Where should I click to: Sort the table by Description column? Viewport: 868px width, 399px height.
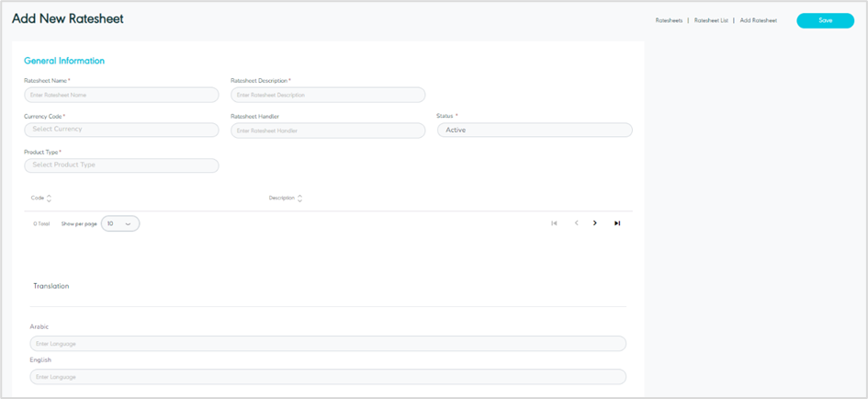point(299,199)
